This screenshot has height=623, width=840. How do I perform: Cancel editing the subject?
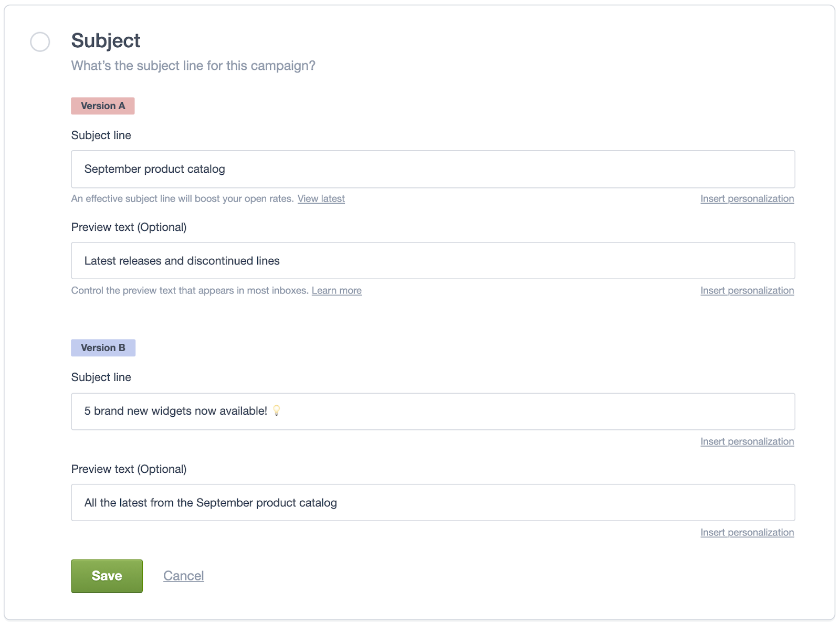point(184,576)
